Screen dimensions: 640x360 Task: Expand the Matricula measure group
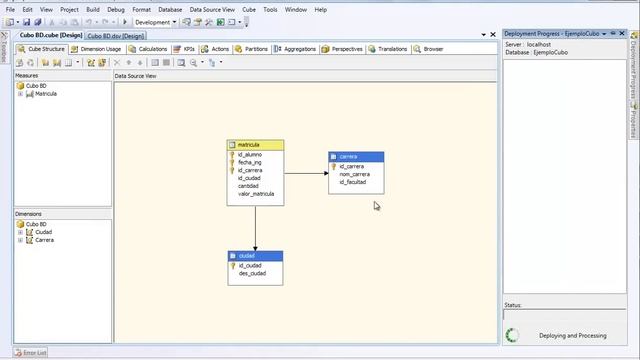click(20, 94)
